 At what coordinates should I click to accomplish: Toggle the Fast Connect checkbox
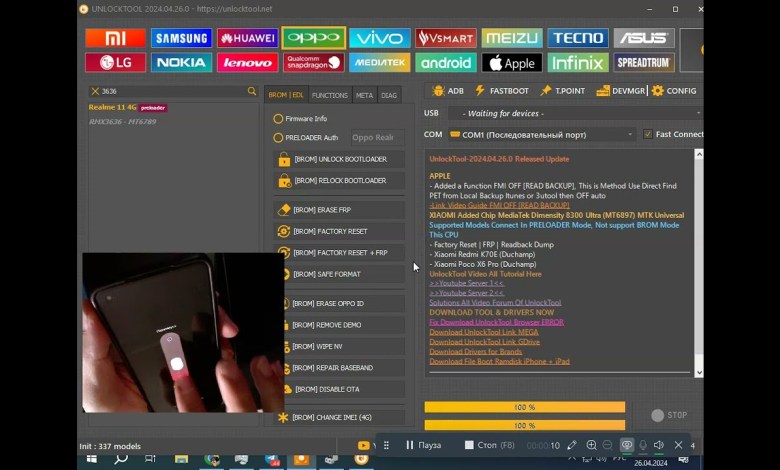pyautogui.click(x=648, y=134)
